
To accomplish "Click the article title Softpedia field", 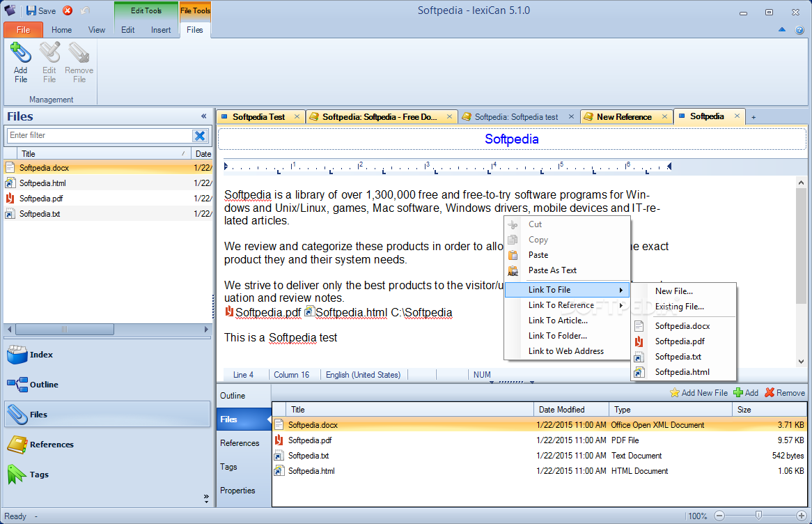I will (512, 139).
